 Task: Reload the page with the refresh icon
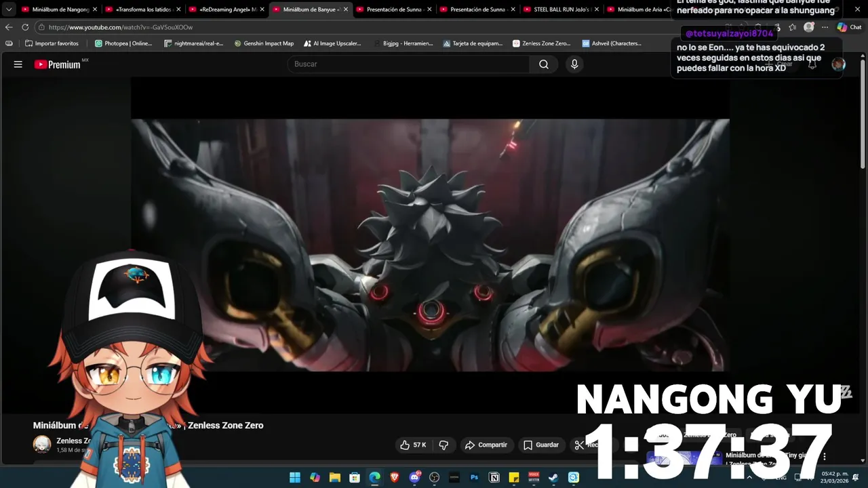(x=25, y=27)
